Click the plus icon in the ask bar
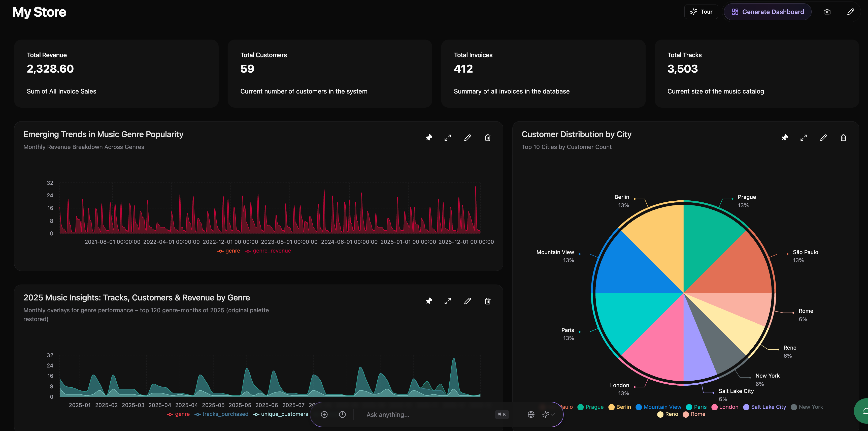This screenshot has height=431, width=868. tap(324, 414)
